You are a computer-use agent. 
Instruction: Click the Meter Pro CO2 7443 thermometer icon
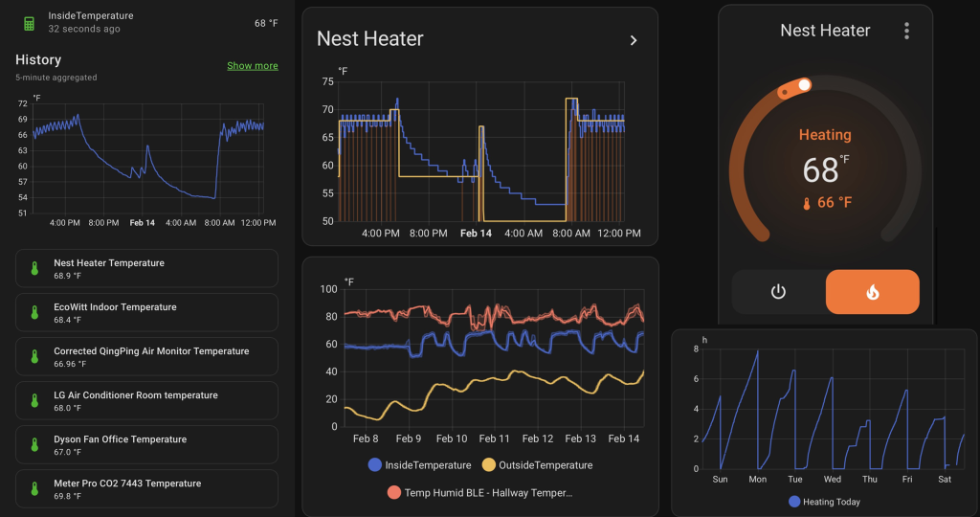pos(34,489)
